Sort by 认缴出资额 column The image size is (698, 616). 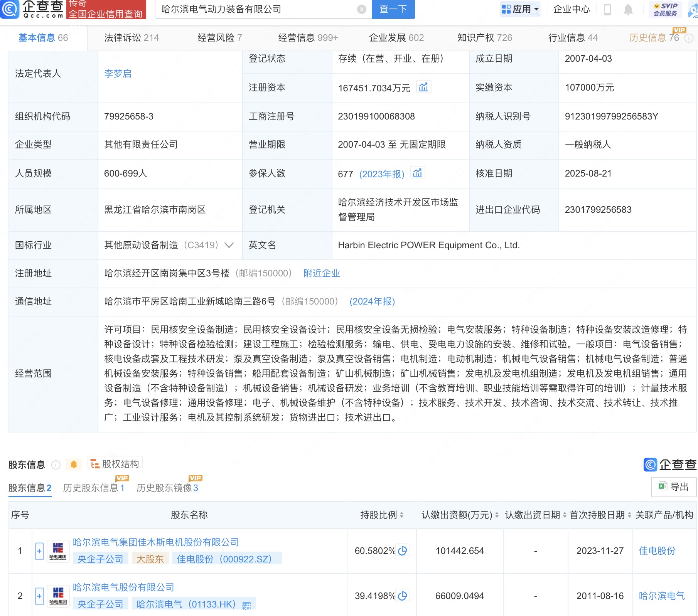[x=497, y=515]
